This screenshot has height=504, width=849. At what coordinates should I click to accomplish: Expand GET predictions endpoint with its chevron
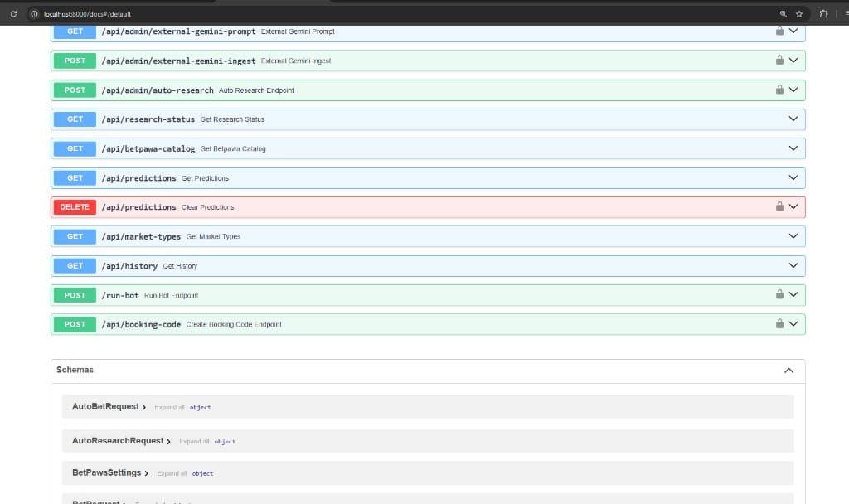[793, 177]
